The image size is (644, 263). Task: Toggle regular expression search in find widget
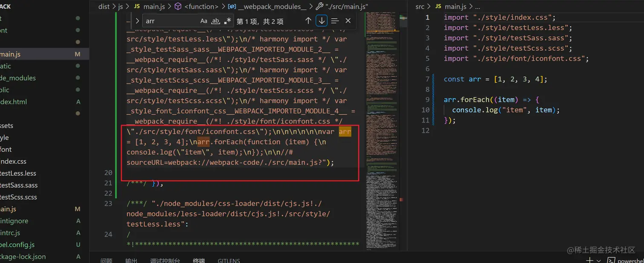point(227,21)
